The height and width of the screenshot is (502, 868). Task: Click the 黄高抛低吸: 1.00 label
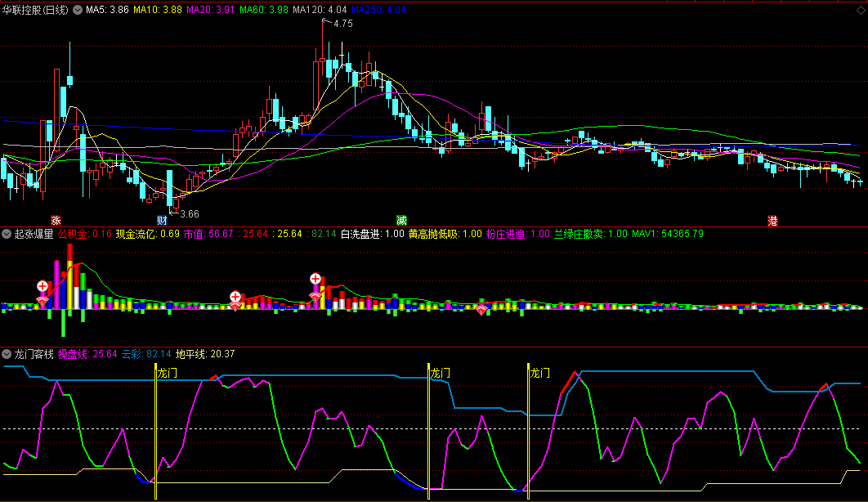[x=445, y=234]
